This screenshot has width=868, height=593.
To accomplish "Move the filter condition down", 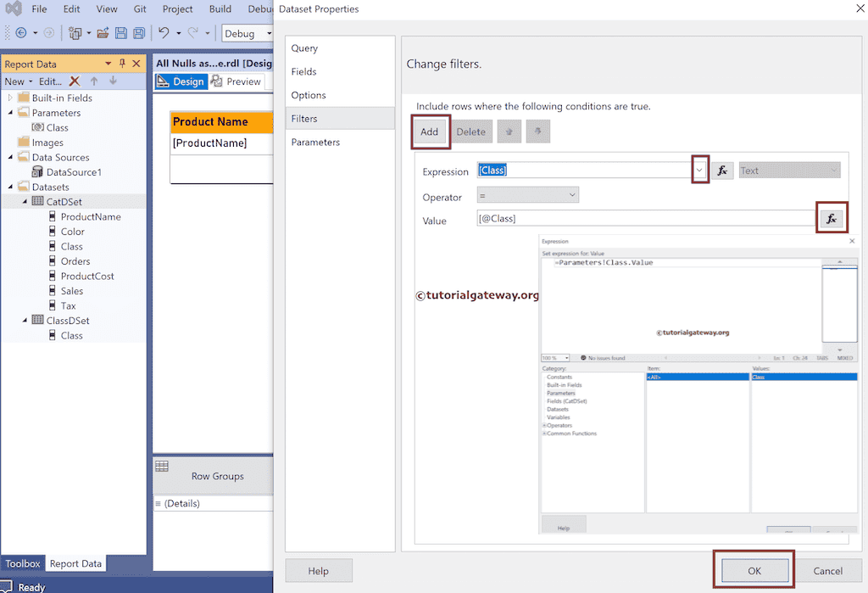I will tap(538, 131).
